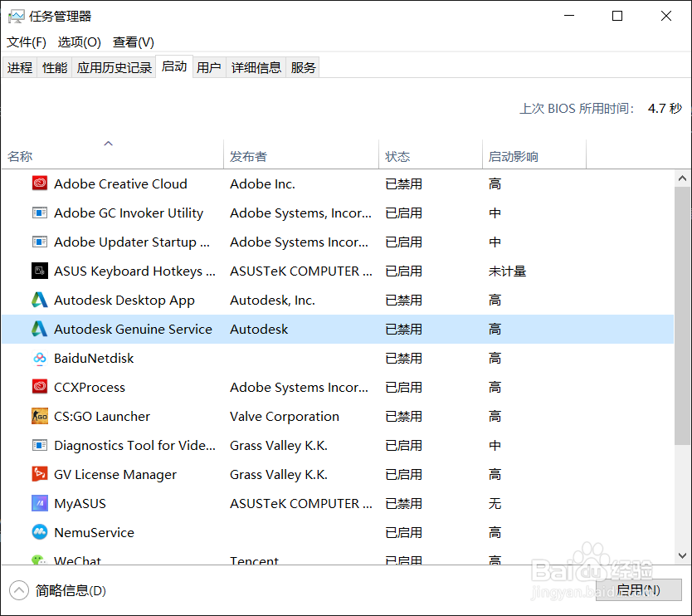Viewport: 692px width, 616px height.
Task: Select the CCXProcess entry name
Action: [90, 387]
